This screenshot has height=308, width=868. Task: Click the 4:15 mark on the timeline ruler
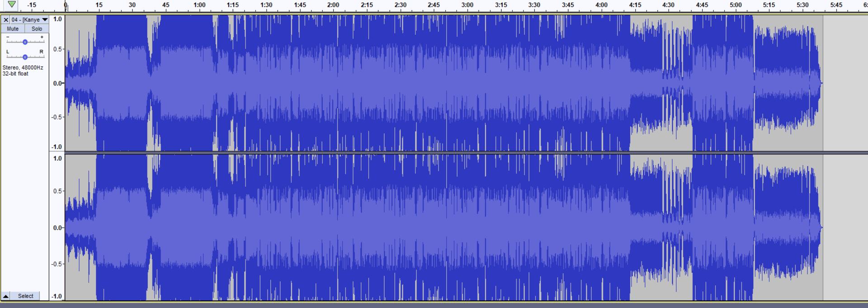(635, 5)
